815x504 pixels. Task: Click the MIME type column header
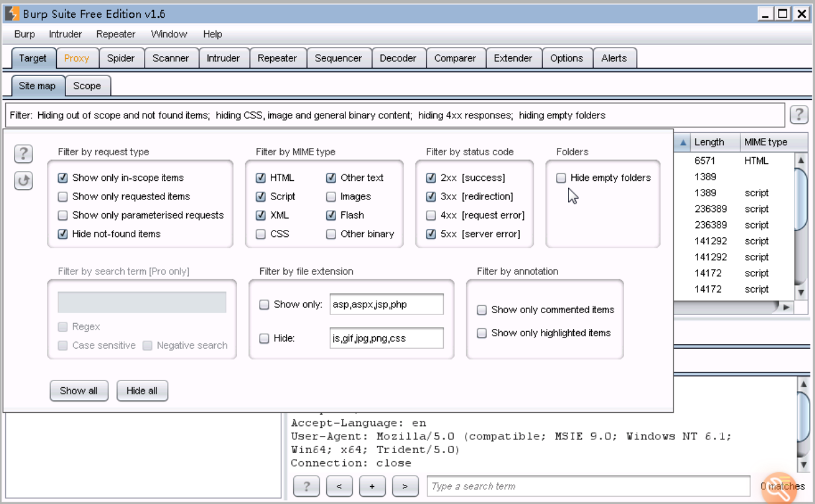pos(773,142)
